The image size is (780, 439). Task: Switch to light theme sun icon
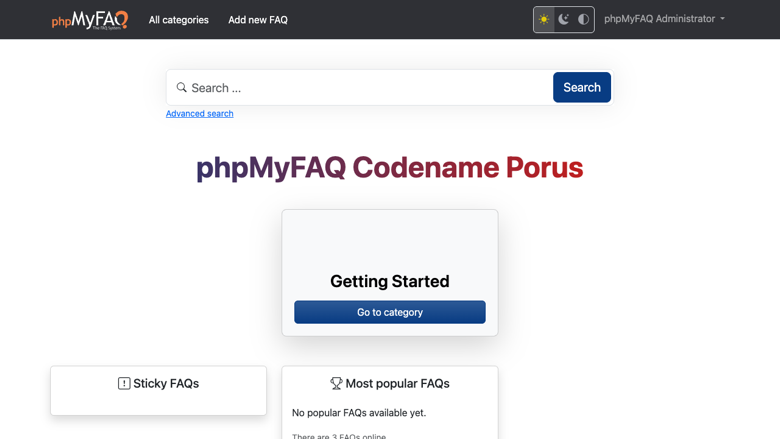tap(544, 19)
